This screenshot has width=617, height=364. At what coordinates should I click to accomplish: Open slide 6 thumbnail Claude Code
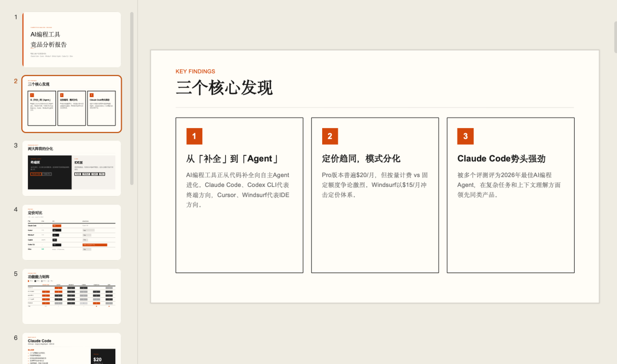[x=71, y=348]
